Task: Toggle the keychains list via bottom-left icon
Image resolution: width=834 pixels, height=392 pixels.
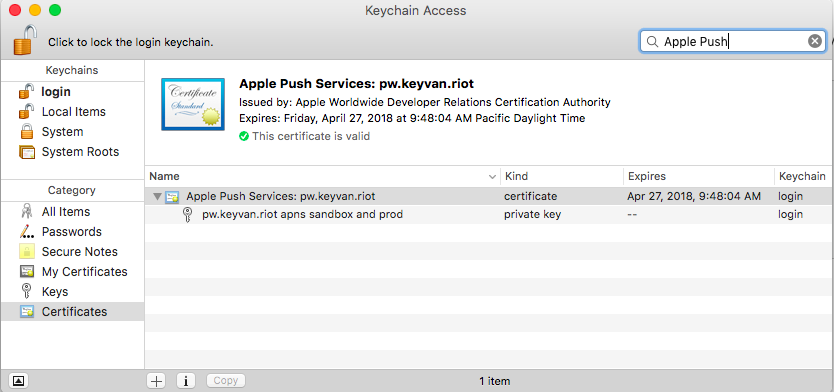Action: coord(18,380)
